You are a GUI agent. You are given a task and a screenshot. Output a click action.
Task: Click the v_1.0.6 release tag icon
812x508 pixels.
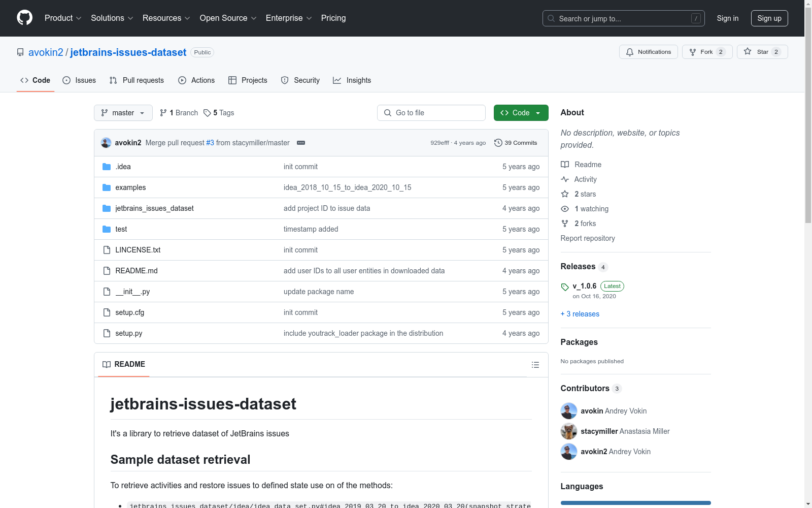565,287
